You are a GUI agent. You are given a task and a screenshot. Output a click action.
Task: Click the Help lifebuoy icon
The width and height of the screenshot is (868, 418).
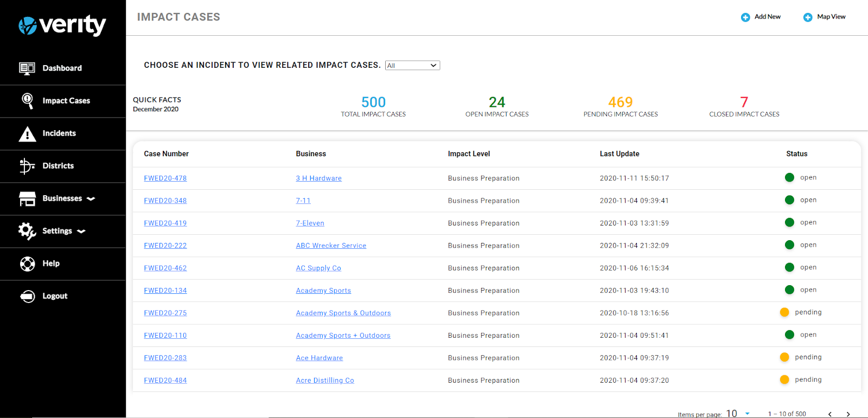27,263
